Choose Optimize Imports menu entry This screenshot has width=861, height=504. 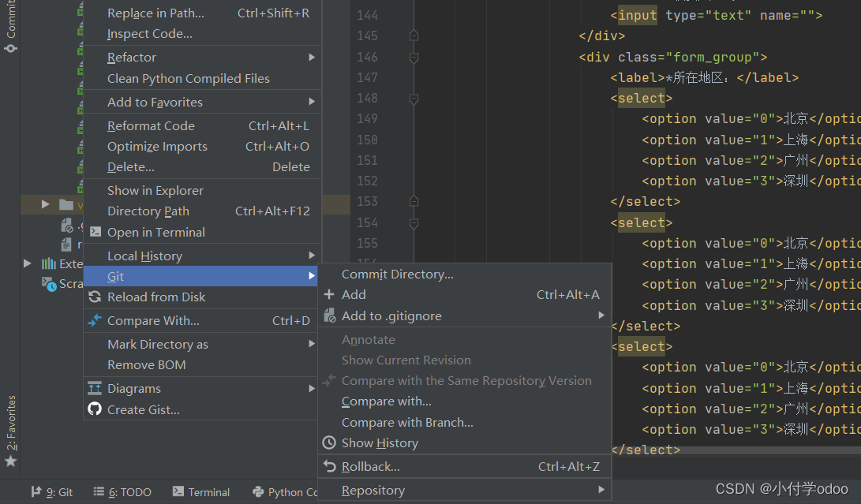pyautogui.click(x=203, y=147)
